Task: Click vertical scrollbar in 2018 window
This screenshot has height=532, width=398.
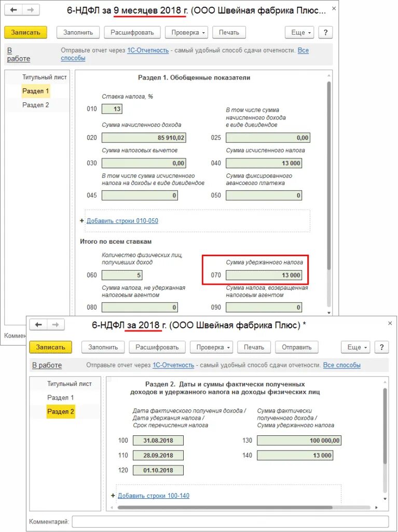Action: click(385, 426)
